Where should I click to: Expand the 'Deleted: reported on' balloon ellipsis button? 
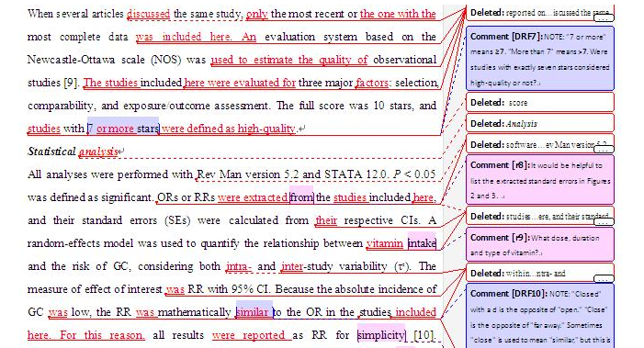[604, 17]
